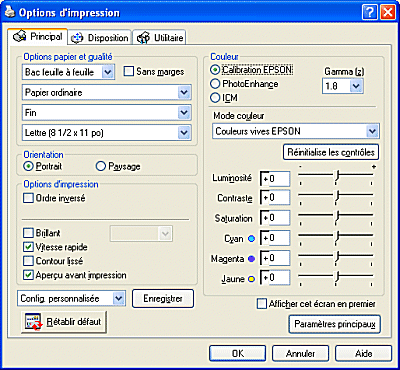Click the Contraste slider handle
400x370 pixels.
337,197
